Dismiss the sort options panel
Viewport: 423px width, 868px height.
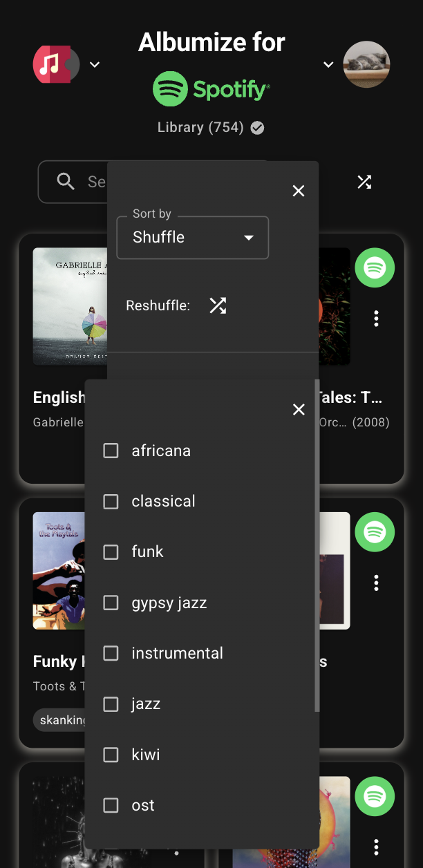tap(298, 190)
